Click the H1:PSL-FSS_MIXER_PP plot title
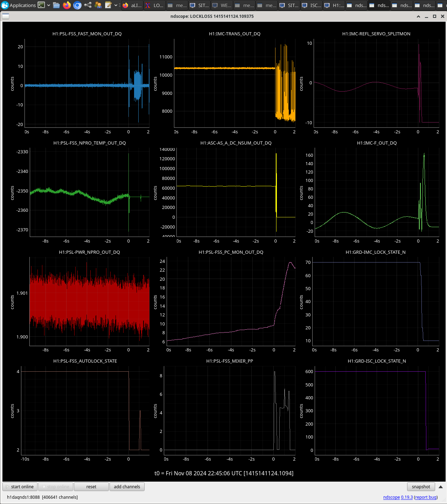 coord(230,361)
